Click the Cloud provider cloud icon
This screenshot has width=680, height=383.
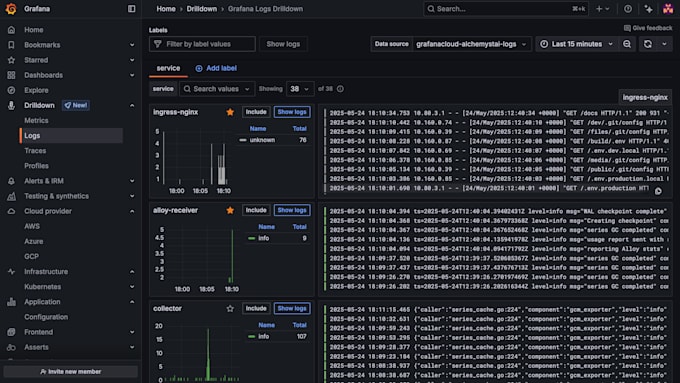11,211
